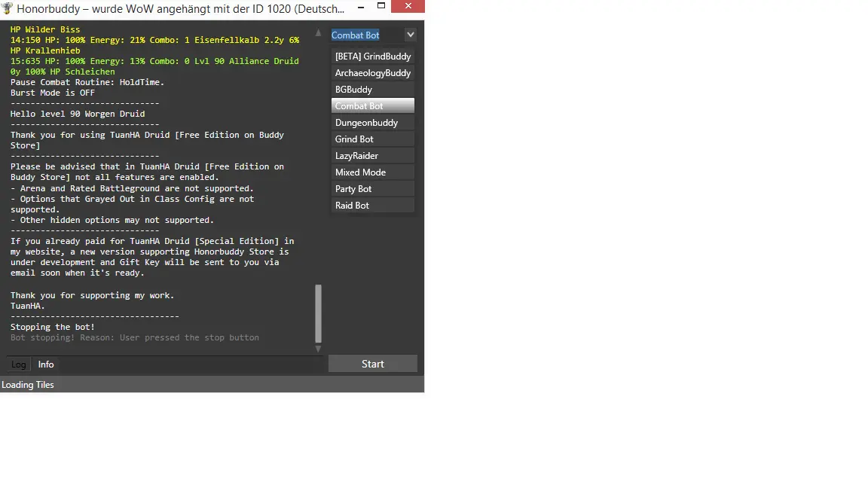Click 'Thank you for supporting my work.' line
Screen dimensions: 868x488
pos(93,295)
